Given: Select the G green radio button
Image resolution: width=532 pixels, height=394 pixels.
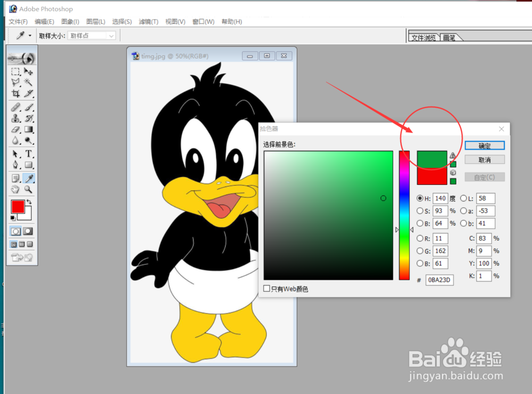Looking at the screenshot, I should (x=420, y=251).
